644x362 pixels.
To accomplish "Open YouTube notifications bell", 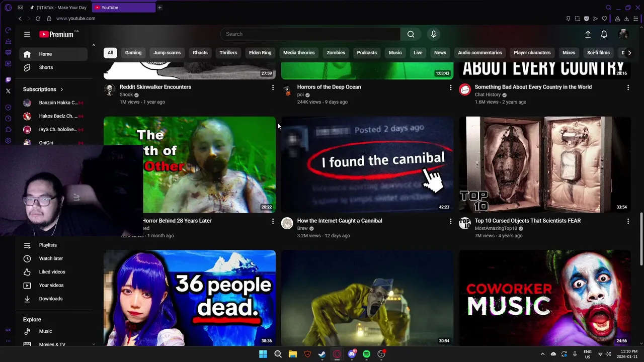I will [x=604, y=34].
